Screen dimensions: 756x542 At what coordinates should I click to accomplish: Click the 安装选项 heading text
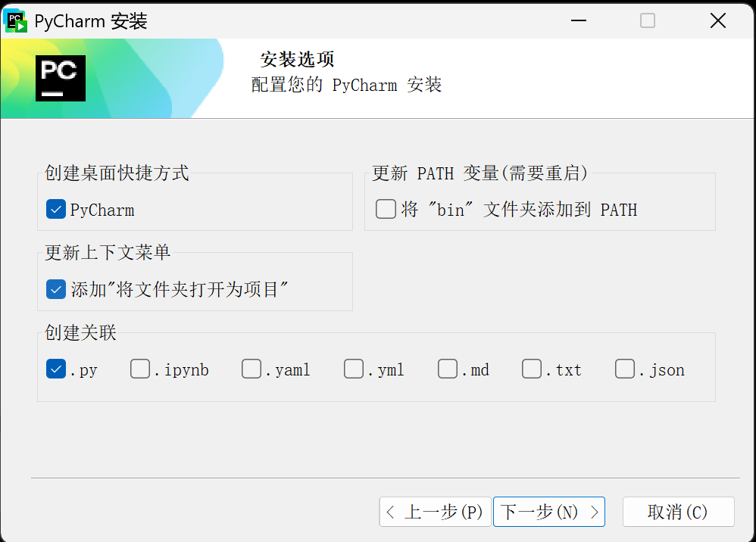click(x=297, y=60)
